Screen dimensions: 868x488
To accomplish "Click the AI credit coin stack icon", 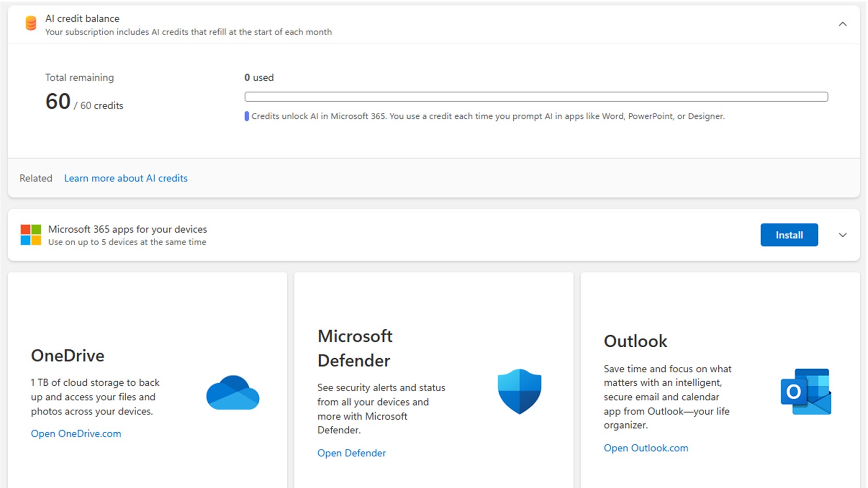I will point(31,23).
